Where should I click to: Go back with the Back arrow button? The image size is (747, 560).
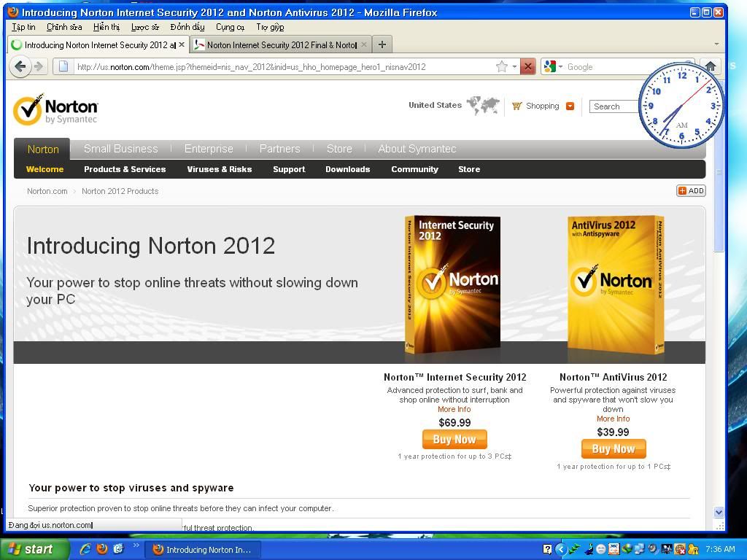20,66
